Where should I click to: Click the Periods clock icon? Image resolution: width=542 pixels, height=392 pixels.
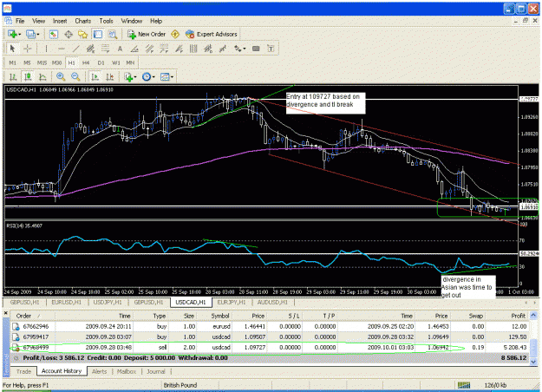pyautogui.click(x=147, y=76)
